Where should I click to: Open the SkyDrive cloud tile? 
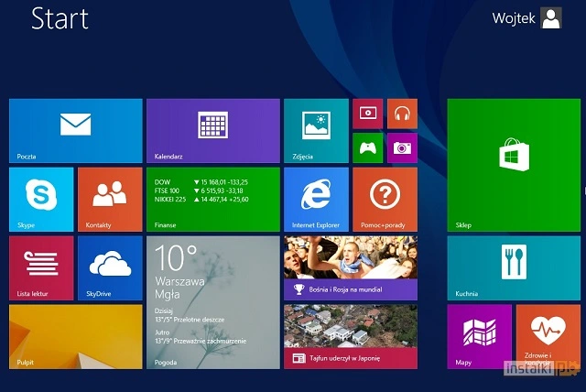(x=110, y=268)
